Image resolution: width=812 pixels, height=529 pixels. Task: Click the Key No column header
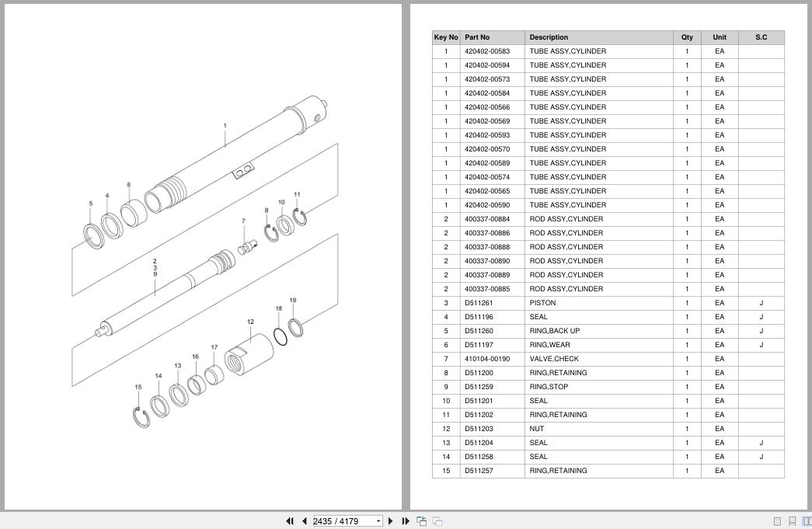point(446,37)
